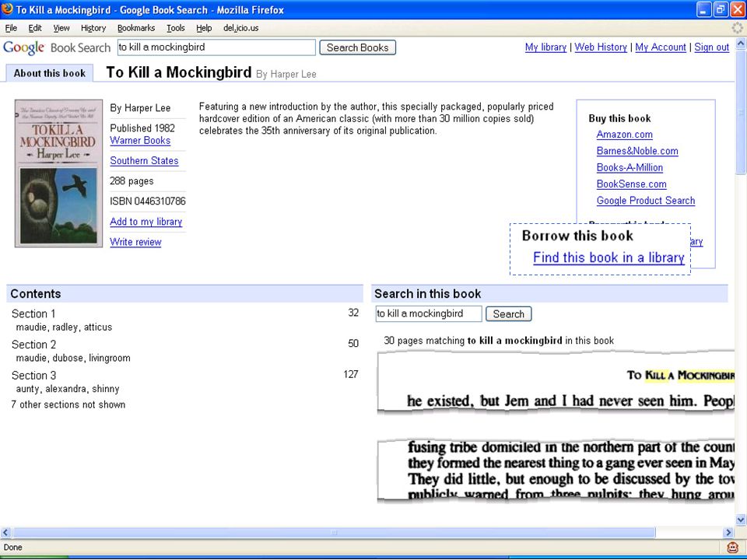Viewport: 747px width, 560px height.
Task: Click the 'maudie, dubose, livingroom' keywords text
Action: tap(73, 358)
